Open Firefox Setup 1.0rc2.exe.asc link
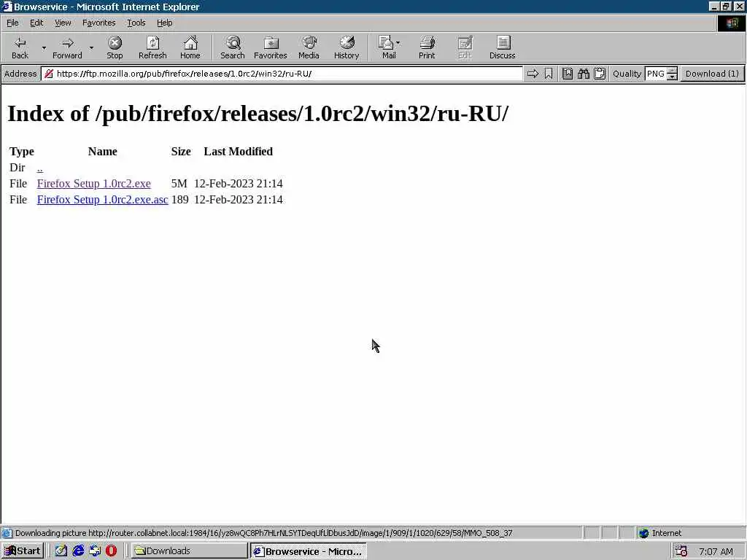The width and height of the screenshot is (747, 560). click(102, 200)
